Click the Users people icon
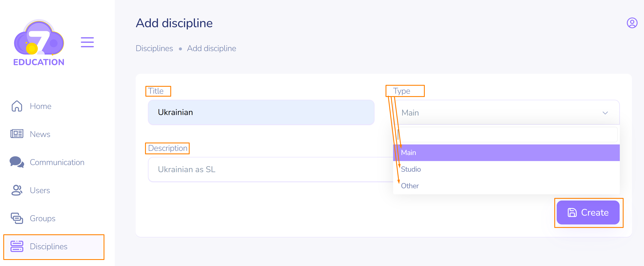 [x=17, y=190]
